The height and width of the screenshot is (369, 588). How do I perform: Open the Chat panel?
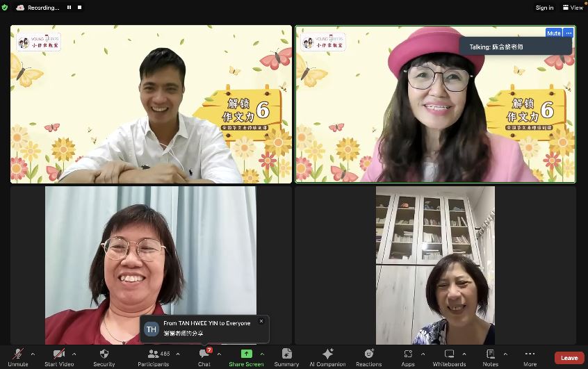tap(204, 354)
